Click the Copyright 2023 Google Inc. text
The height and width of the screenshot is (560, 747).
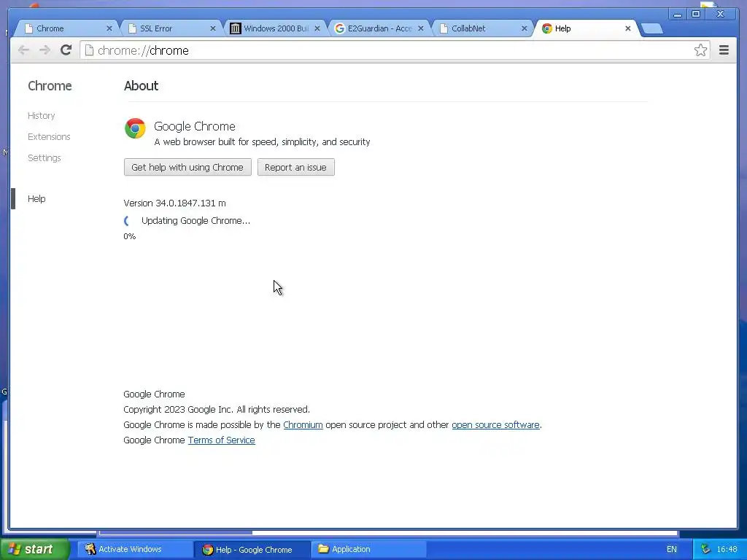coord(217,410)
